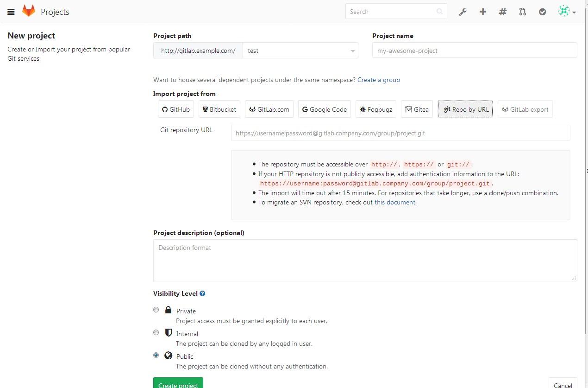Click the Git repository URL label
Image resolution: width=588 pixels, height=388 pixels.
click(187, 130)
